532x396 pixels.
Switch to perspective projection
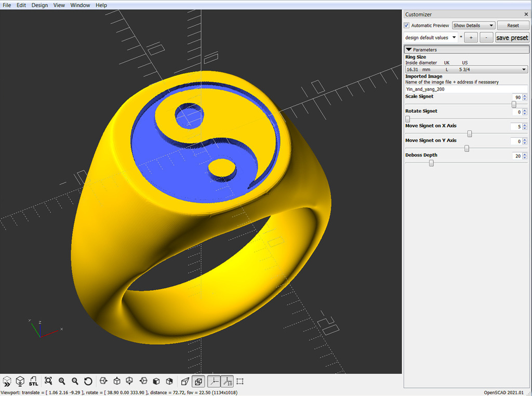click(185, 381)
